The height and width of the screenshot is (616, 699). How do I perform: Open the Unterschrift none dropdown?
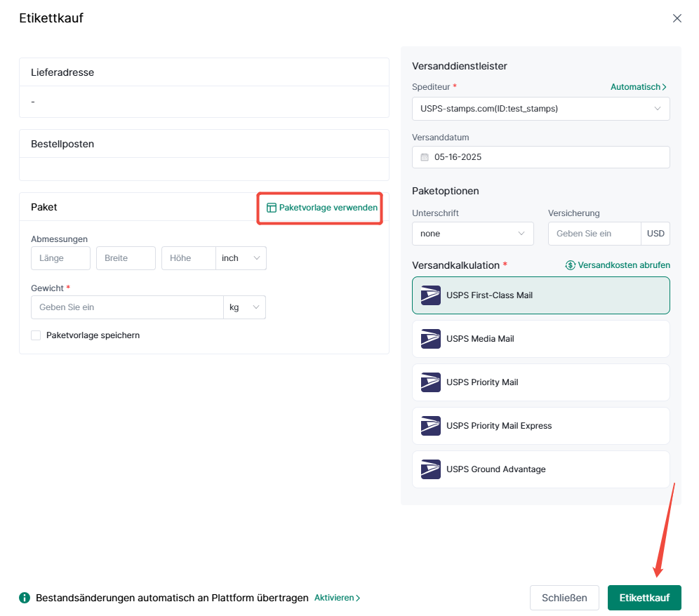[x=472, y=234]
